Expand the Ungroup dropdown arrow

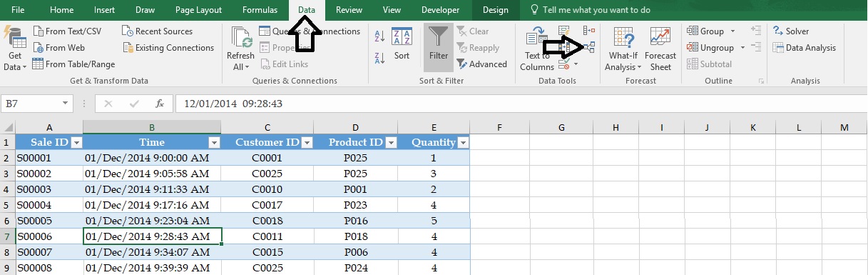[x=742, y=48]
